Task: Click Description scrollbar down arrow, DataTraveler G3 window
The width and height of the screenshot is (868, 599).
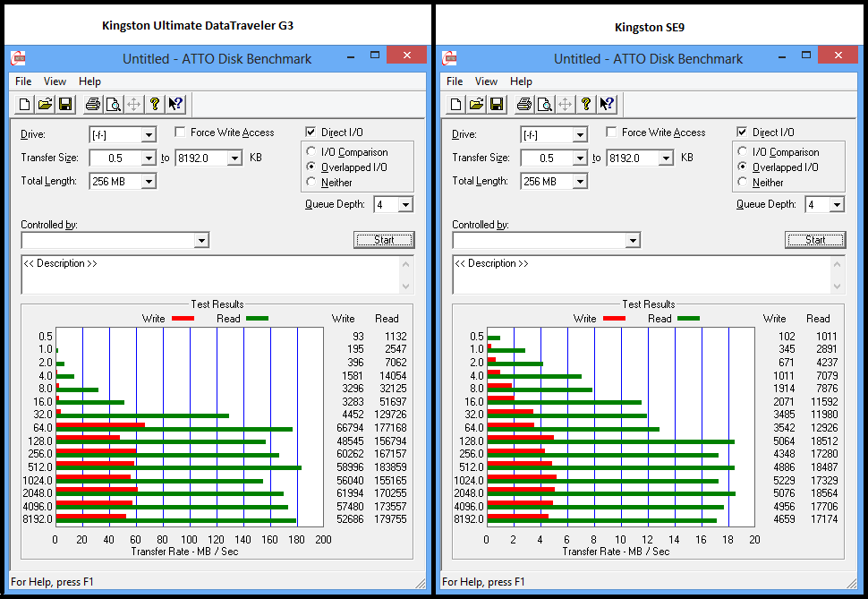Action: [x=406, y=287]
